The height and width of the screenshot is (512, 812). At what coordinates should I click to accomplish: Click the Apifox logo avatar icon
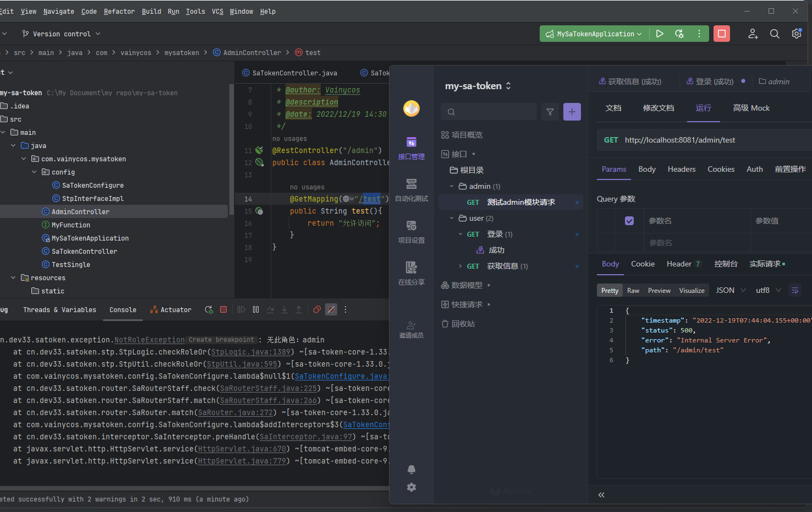412,108
